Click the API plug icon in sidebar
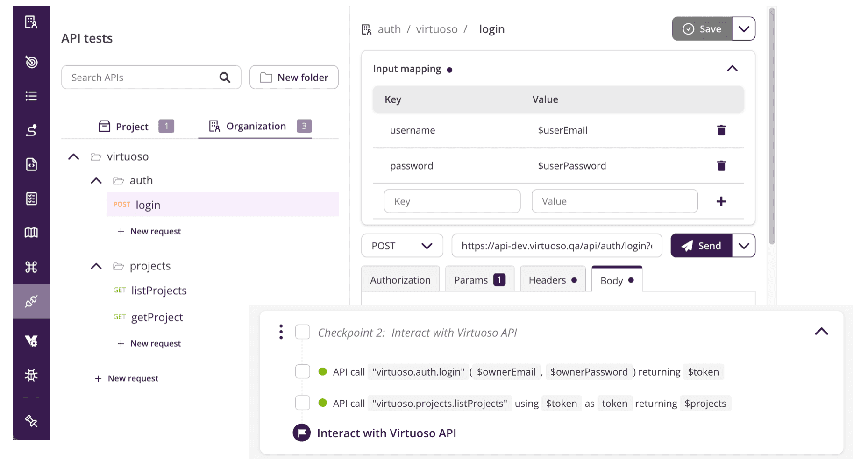The height and width of the screenshot is (468, 868). (31, 301)
